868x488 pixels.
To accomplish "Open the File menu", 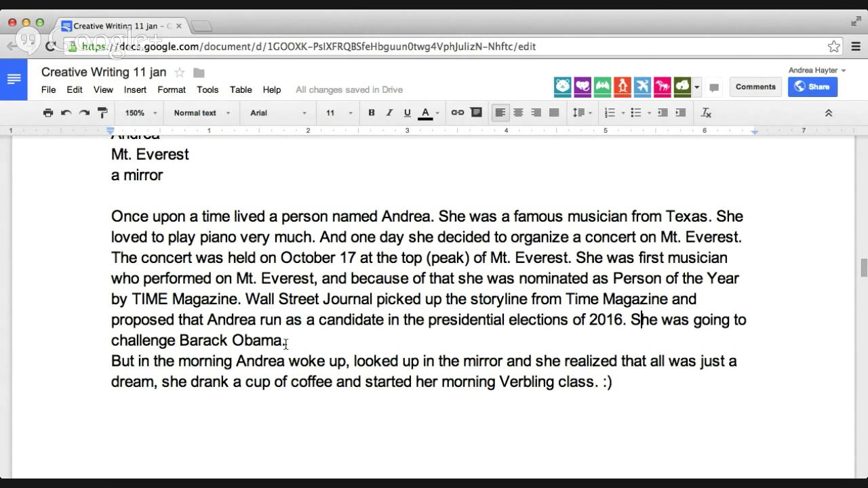I will (48, 89).
